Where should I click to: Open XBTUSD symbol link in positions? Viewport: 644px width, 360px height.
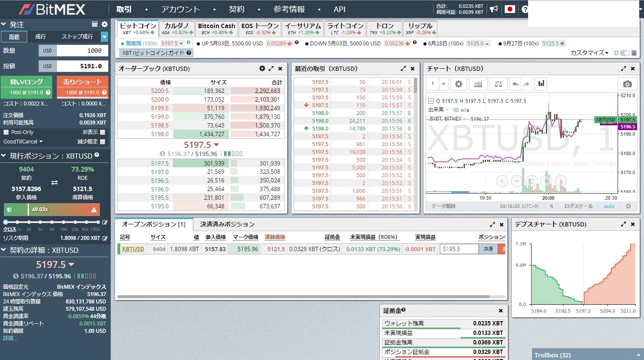coord(133,249)
